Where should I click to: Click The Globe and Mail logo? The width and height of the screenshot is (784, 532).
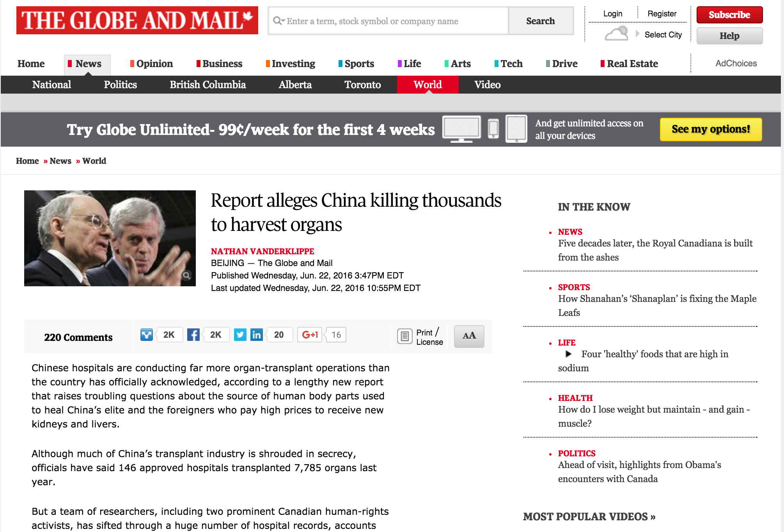click(x=137, y=20)
